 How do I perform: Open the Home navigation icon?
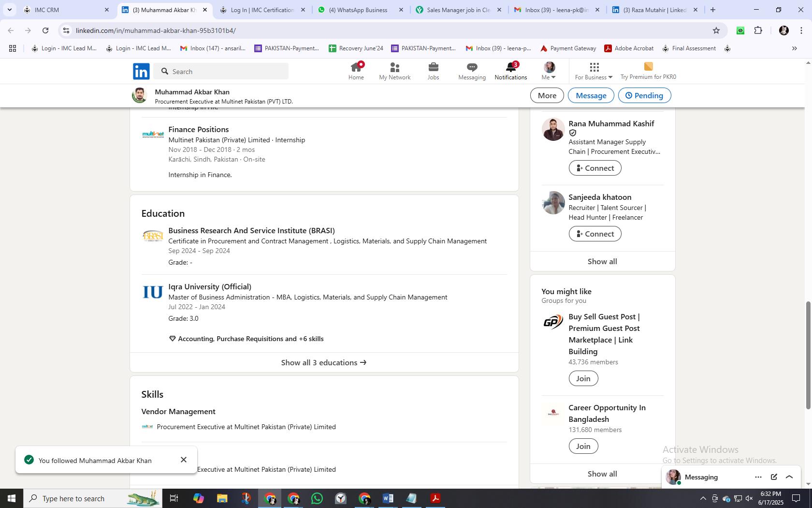pos(356,71)
